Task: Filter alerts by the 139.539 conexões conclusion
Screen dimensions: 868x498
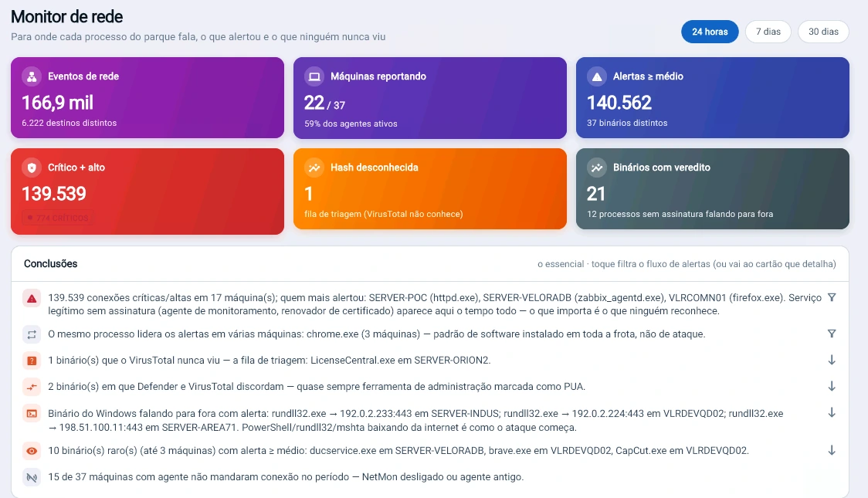Action: tap(832, 298)
